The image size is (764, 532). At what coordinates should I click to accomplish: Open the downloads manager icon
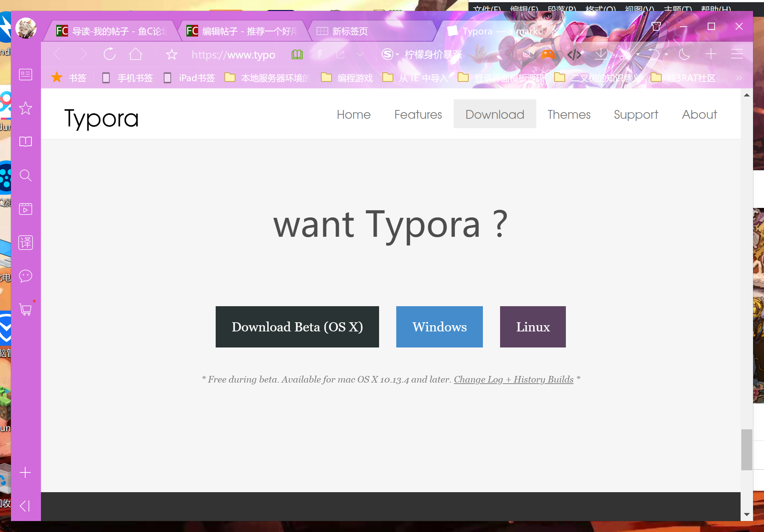coord(601,54)
